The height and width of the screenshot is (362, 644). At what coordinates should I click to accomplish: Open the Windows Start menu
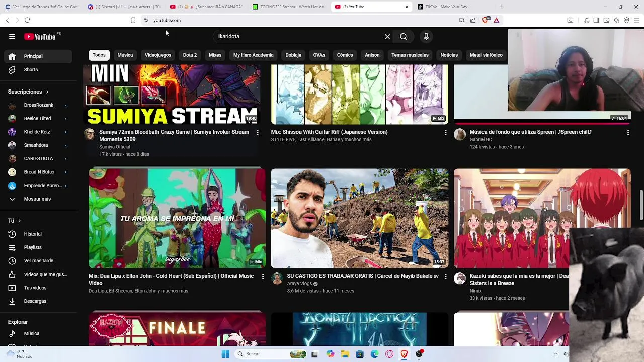click(225, 354)
